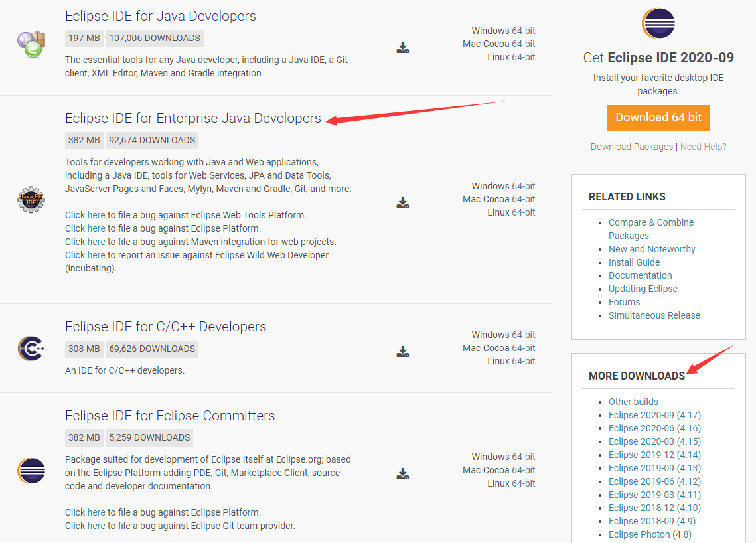
Task: Click the Need Help? link
Action: [x=704, y=147]
